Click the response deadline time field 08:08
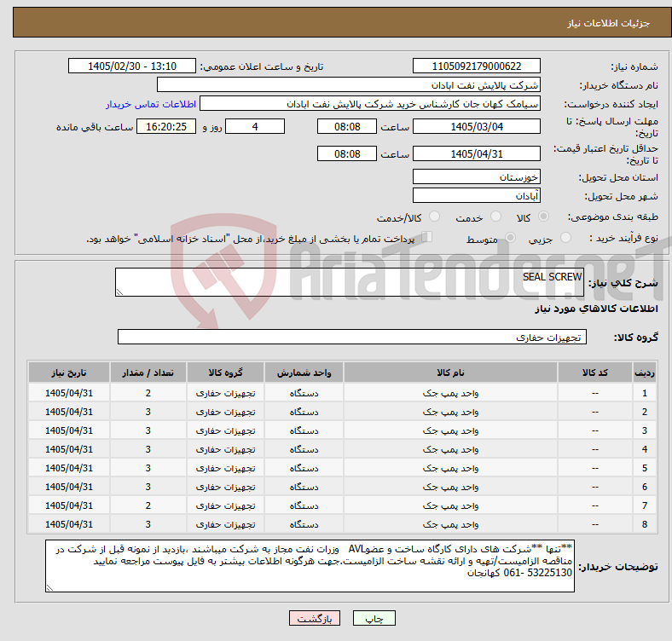 (x=347, y=126)
